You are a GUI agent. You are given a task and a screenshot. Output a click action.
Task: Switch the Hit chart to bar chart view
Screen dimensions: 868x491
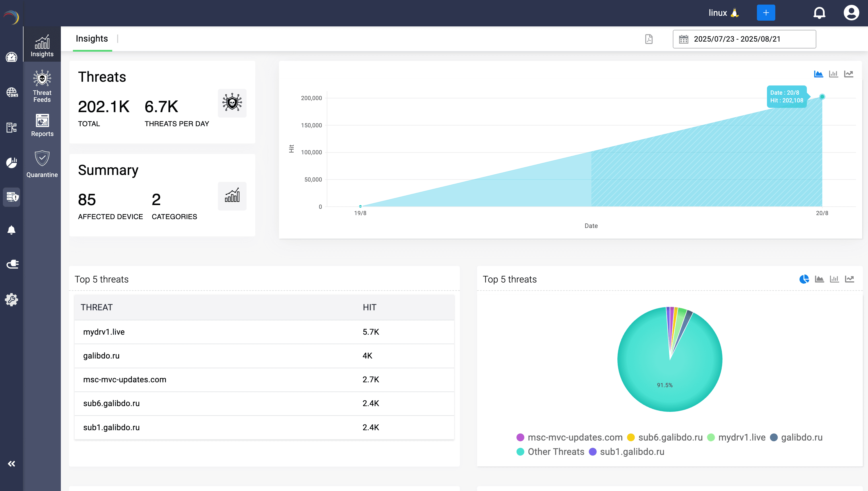point(834,73)
